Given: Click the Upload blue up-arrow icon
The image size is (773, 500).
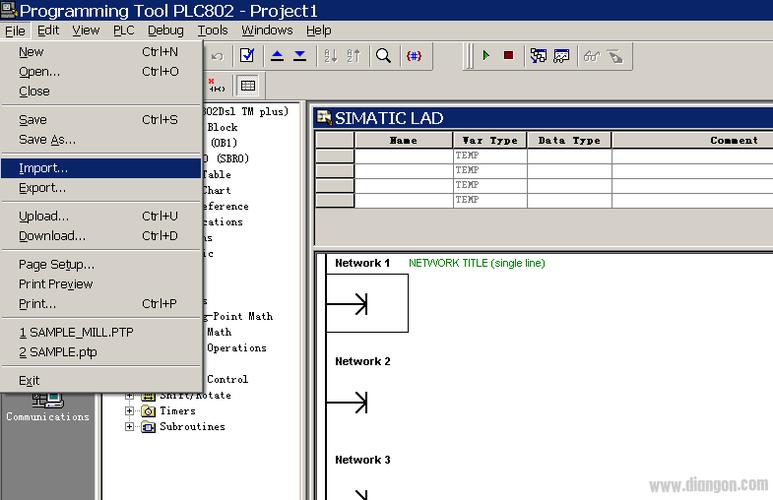Looking at the screenshot, I should (x=277, y=56).
